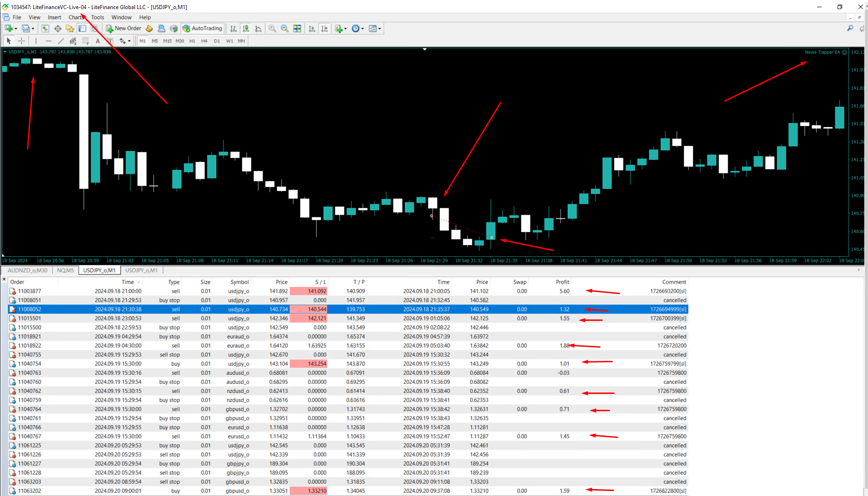Open the New Chart tool

pyautogui.click(x=8, y=29)
